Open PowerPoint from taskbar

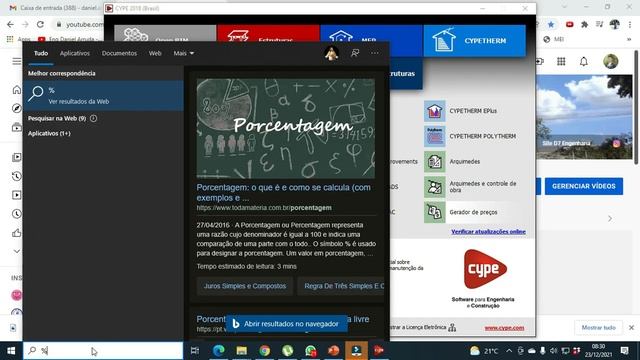(333, 351)
